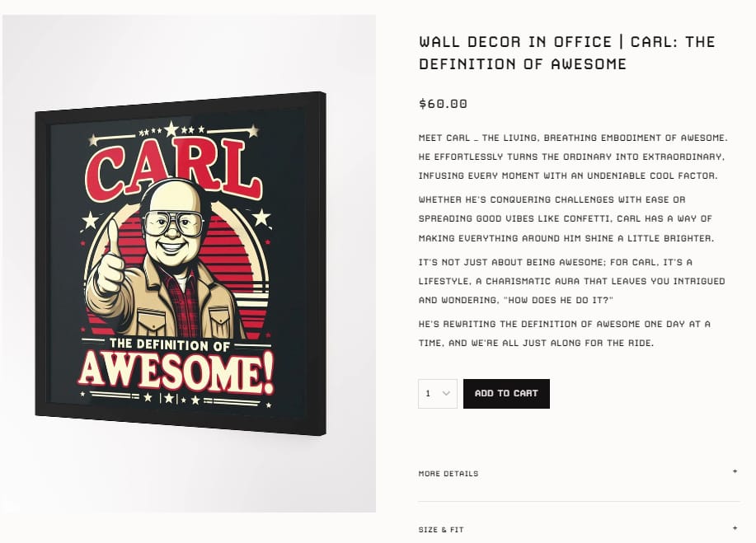Click the $60.00 price text
The width and height of the screenshot is (756, 543).
(x=443, y=104)
